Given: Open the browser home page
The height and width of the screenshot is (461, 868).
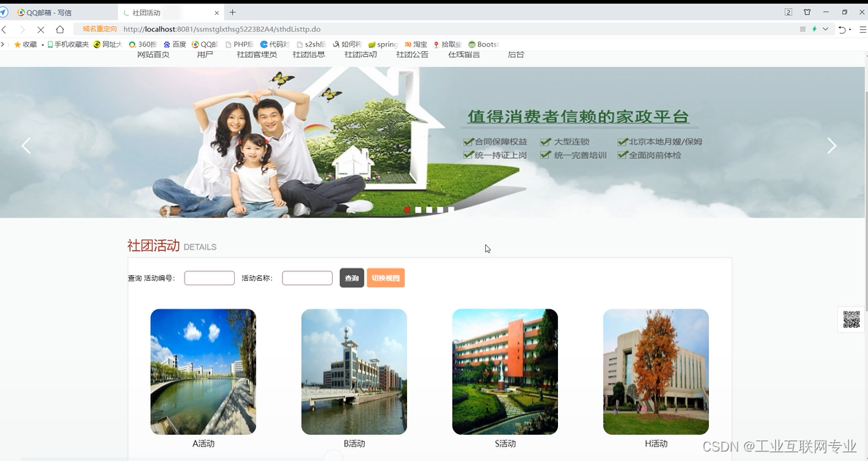Looking at the screenshot, I should point(60,29).
